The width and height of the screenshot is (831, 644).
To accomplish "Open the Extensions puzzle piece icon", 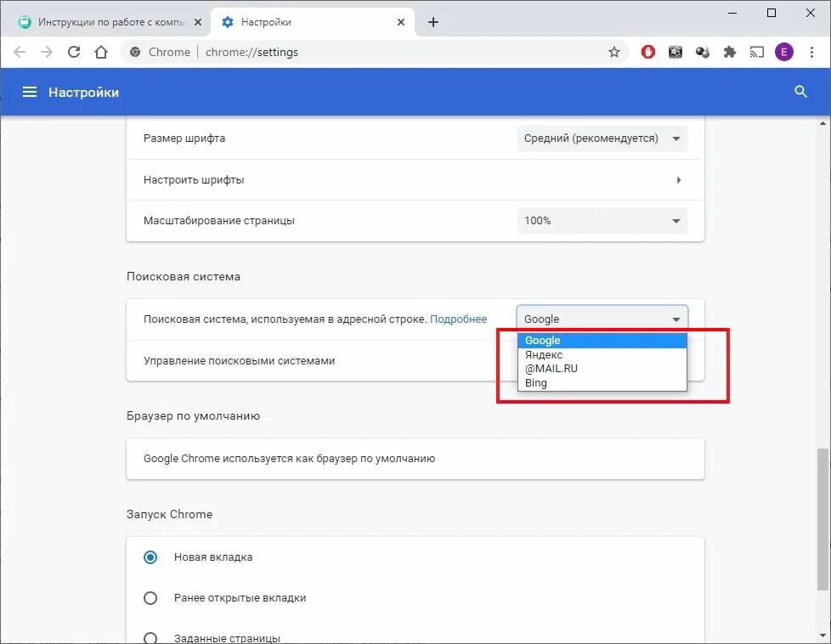I will (x=730, y=52).
